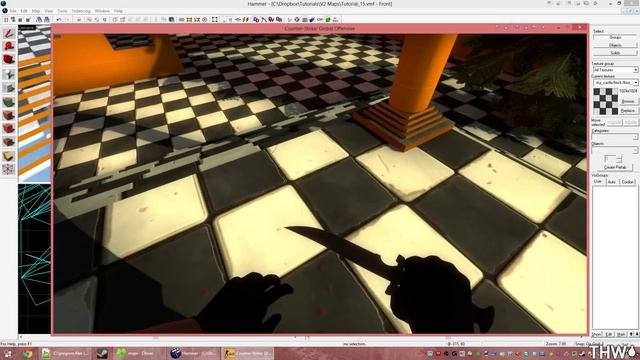Open the Current texture dropdown
Screen dimensions: 640x360
click(x=616, y=82)
